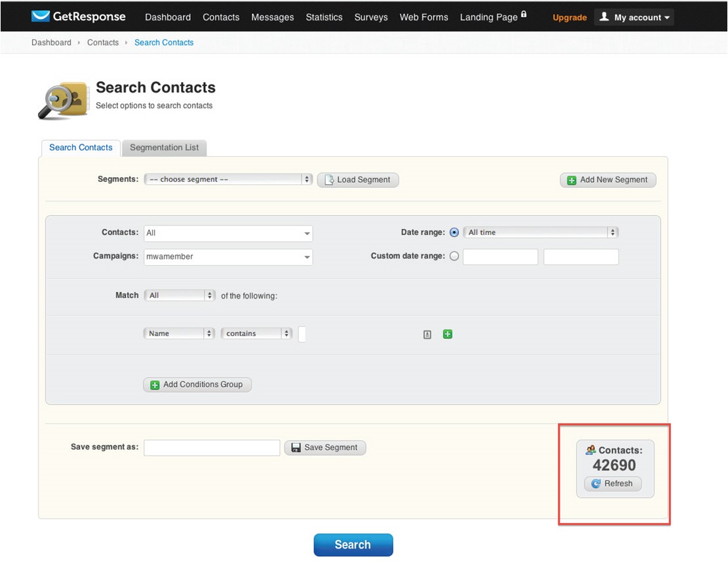Screen dimensions: 728x567
Task: Click the Save segment as input field
Action: click(x=212, y=448)
